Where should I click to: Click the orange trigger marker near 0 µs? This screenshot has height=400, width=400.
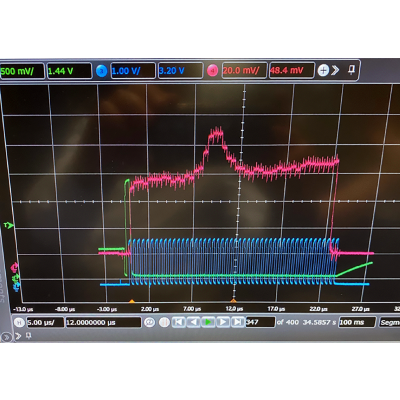tap(132, 301)
